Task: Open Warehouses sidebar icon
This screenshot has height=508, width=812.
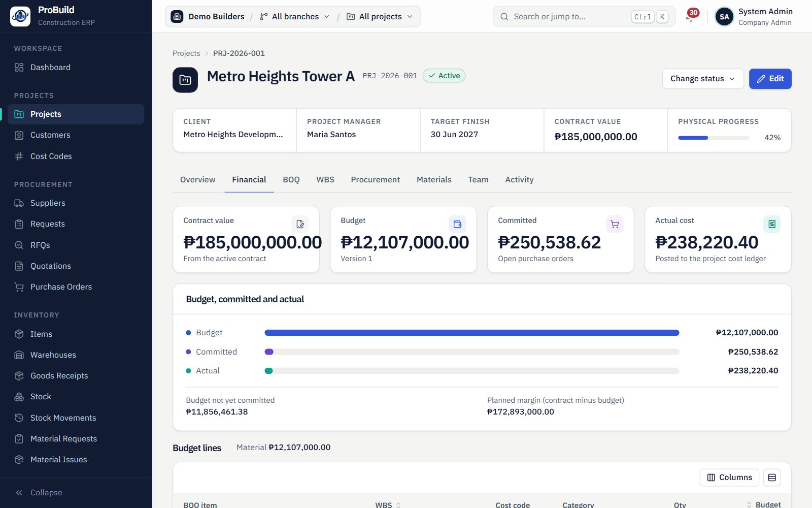Action: coord(19,355)
